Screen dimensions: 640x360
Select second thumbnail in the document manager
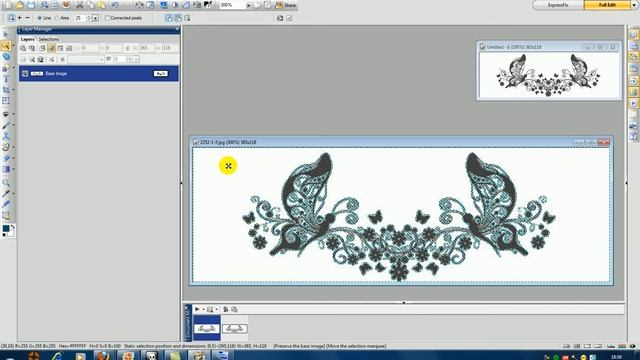point(235,328)
